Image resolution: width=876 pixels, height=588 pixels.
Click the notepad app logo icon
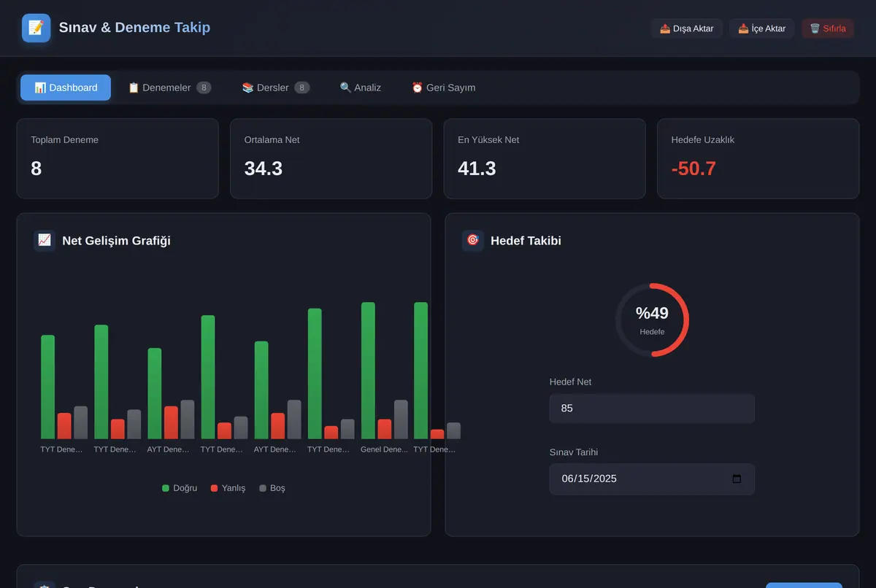36,28
